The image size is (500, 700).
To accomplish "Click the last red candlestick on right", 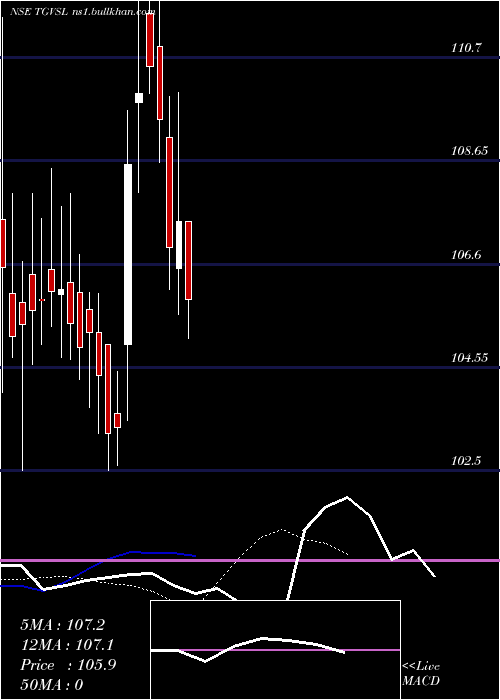I will pos(188,260).
